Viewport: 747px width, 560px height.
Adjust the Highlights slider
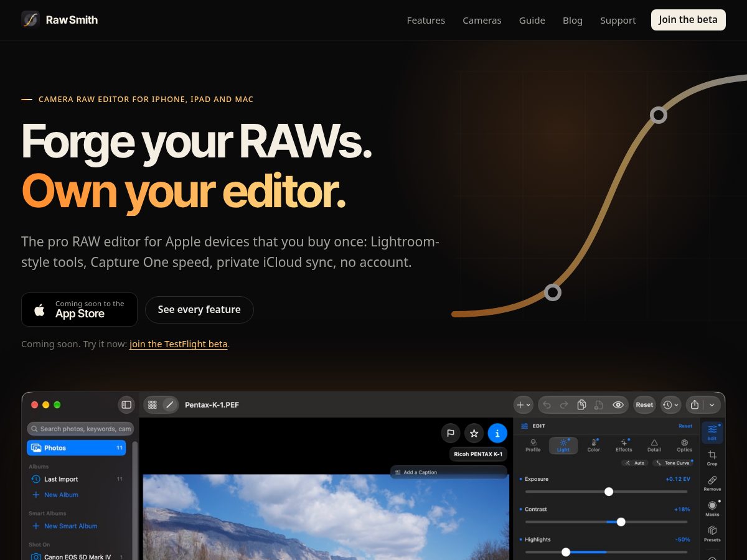pyautogui.click(x=606, y=552)
